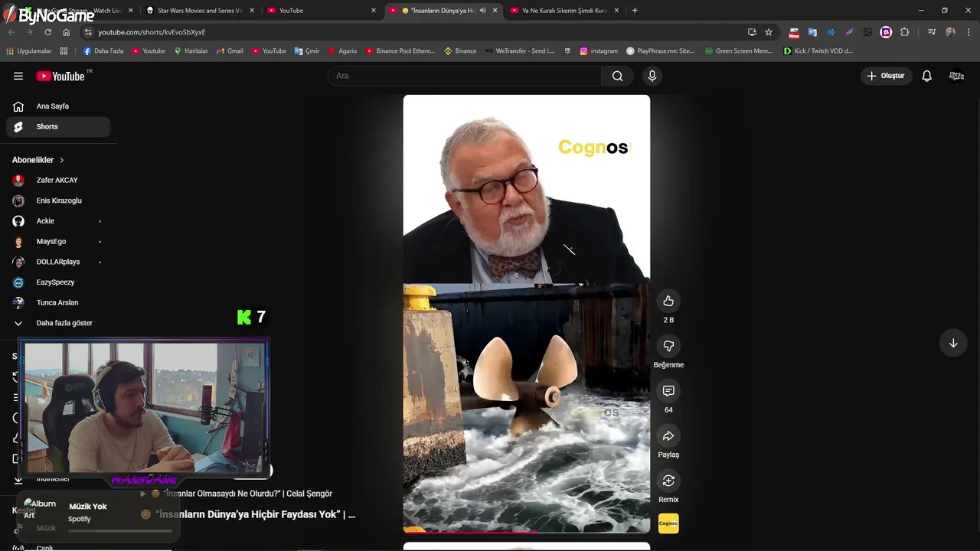The image size is (980, 551).
Task: Open Tunca Arslan channel
Action: coord(58,302)
